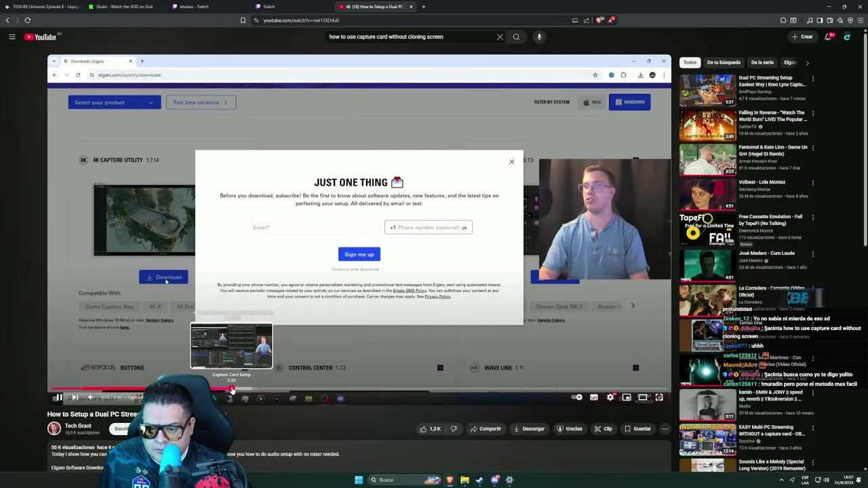The image size is (868, 488).
Task: Open more actions ellipsis under the video
Action: click(665, 429)
